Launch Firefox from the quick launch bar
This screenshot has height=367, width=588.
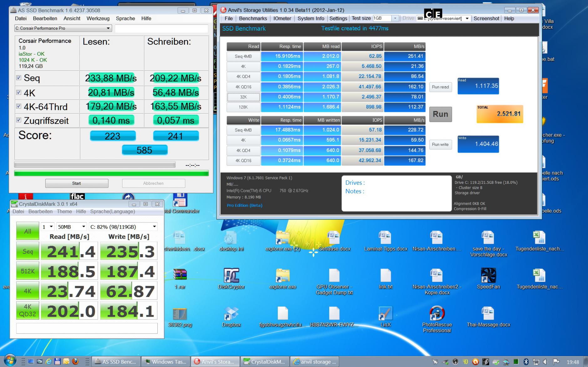tap(75, 362)
